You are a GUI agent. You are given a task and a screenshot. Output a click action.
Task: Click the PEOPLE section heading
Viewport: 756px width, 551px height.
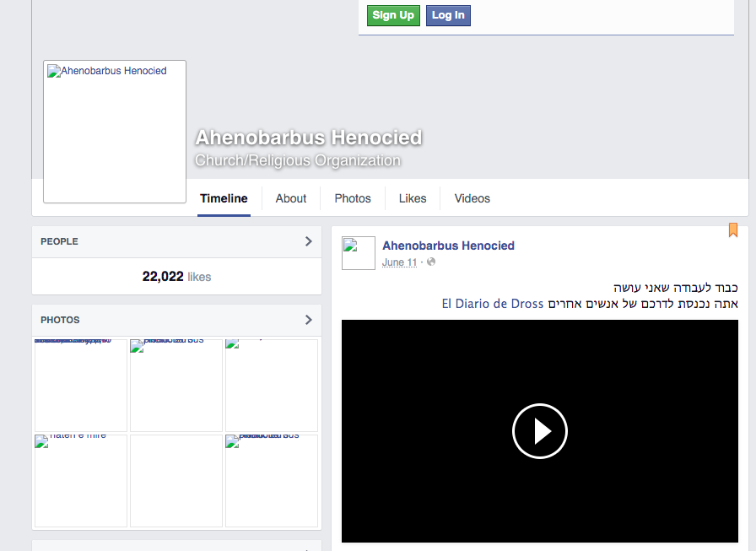tap(59, 241)
